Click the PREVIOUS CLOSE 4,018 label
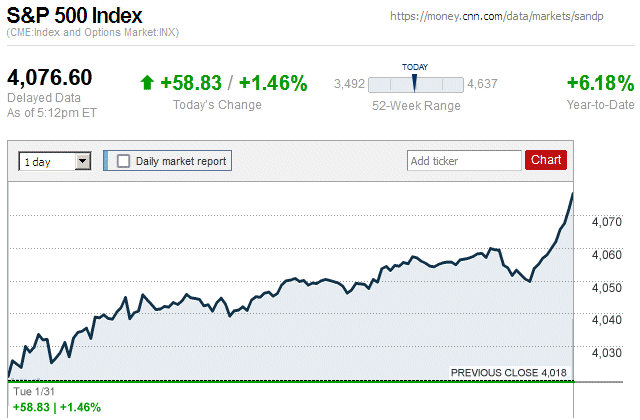Screen dimensions: 640x420 click(510, 372)
